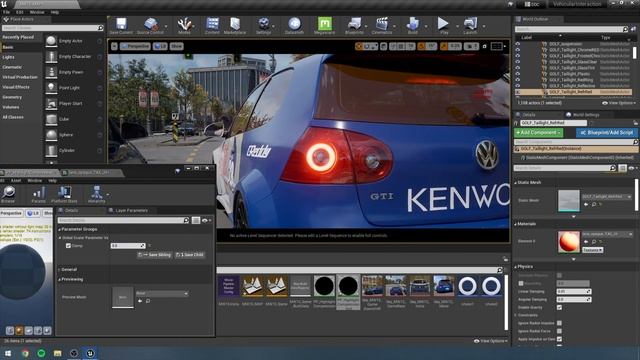Click the Hierarchy icon in material editor
This screenshot has width=640, height=360.
tap(97, 194)
